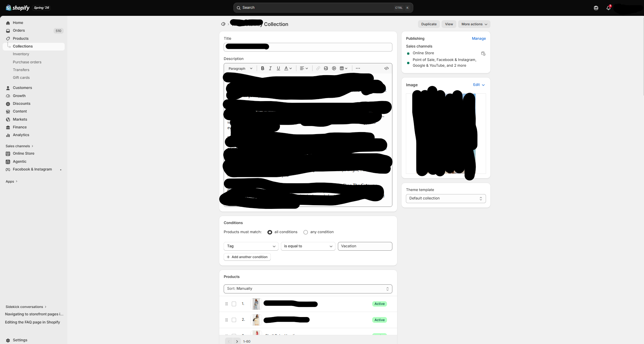Click the Finance icon in sidebar
Viewport: 644px width, 344px height.
(8, 127)
